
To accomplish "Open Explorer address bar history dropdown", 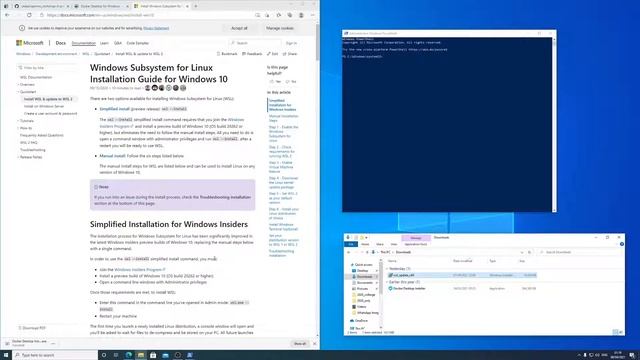I will pyautogui.click(x=522, y=252).
